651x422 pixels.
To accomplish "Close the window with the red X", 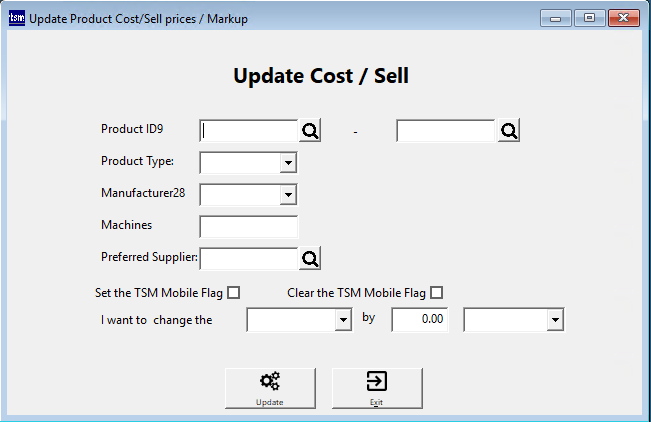I will tap(622, 17).
